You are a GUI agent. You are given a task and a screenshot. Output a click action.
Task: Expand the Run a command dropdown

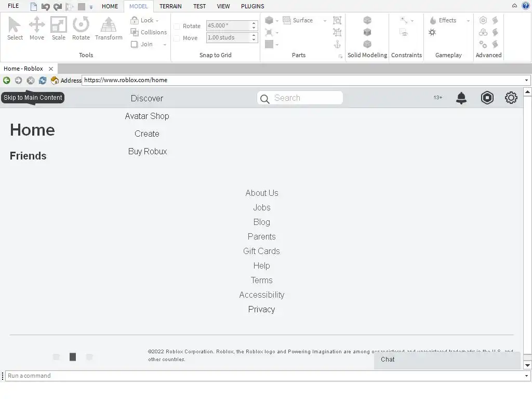[527, 376]
